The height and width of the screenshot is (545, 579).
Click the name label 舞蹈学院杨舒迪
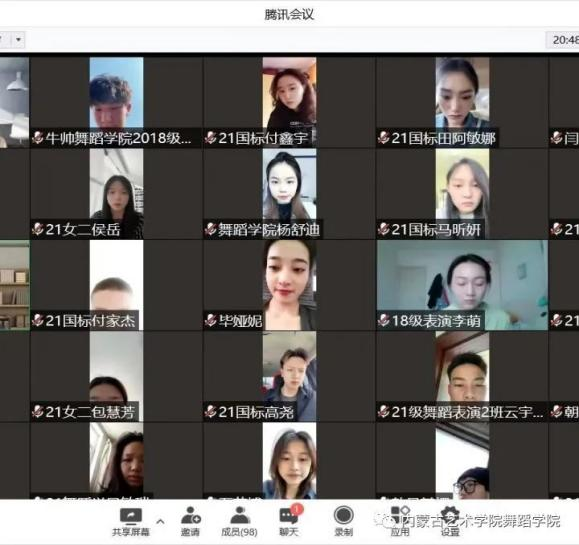point(269,229)
